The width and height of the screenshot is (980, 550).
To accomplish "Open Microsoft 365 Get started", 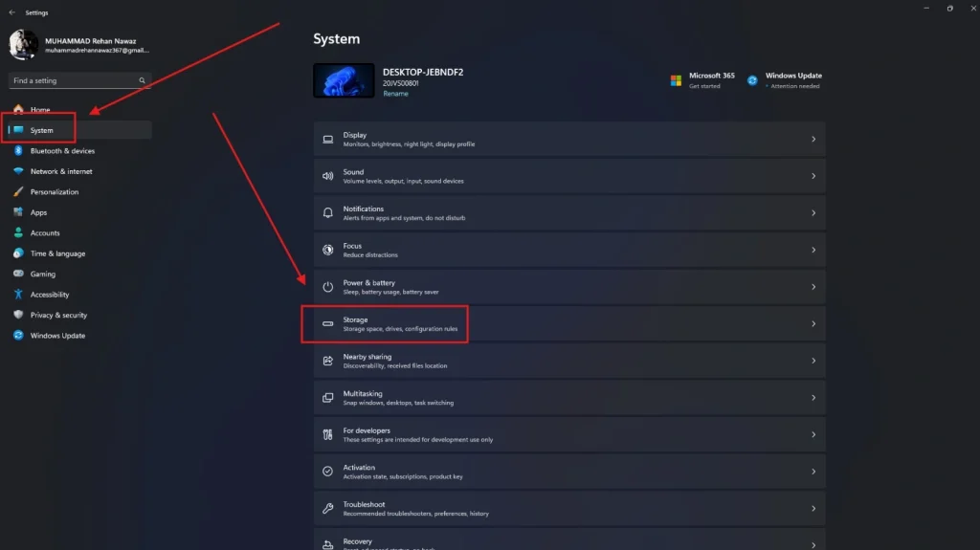I will point(702,80).
